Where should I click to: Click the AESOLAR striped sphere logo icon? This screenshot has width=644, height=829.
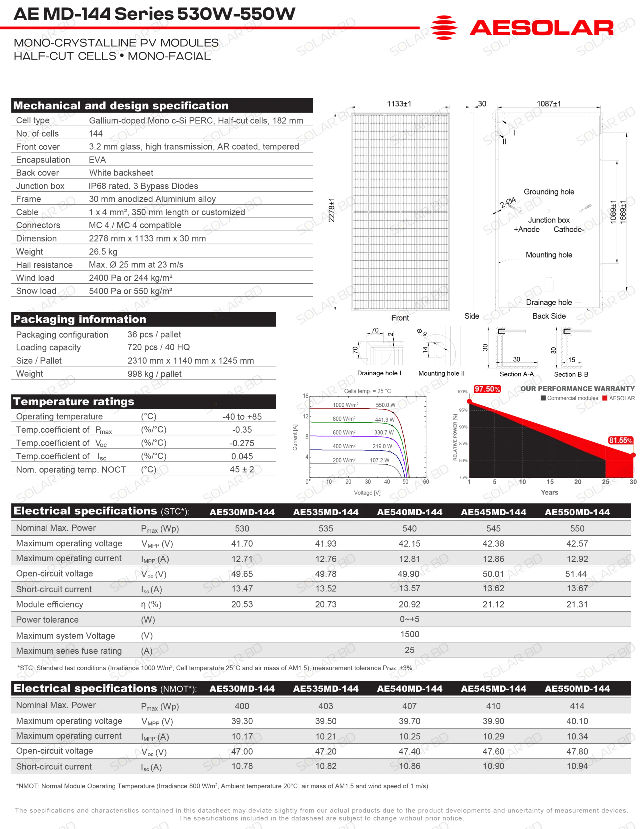click(444, 28)
